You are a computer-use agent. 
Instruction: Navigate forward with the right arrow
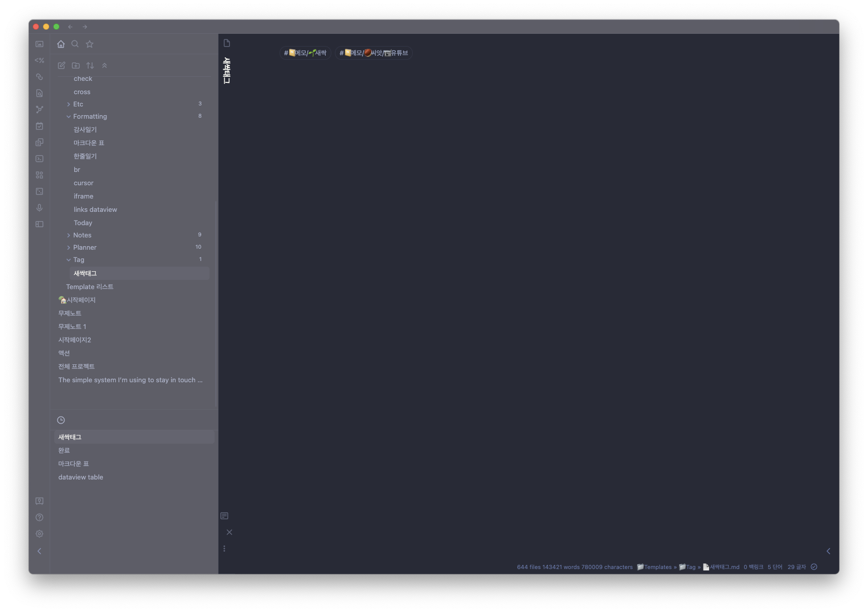85,27
